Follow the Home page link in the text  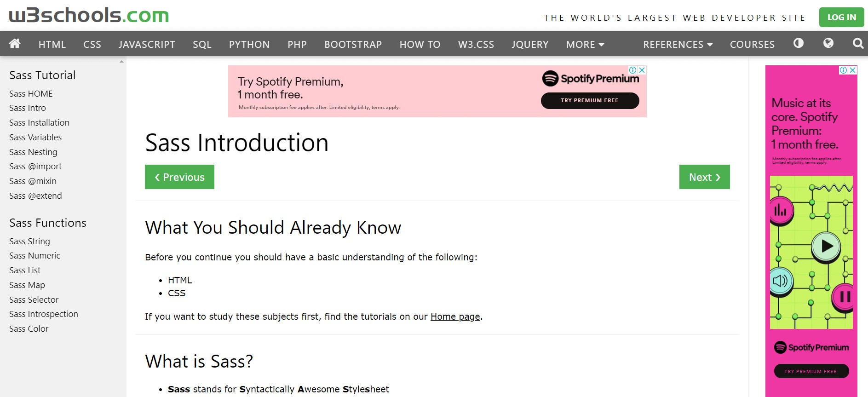[454, 316]
